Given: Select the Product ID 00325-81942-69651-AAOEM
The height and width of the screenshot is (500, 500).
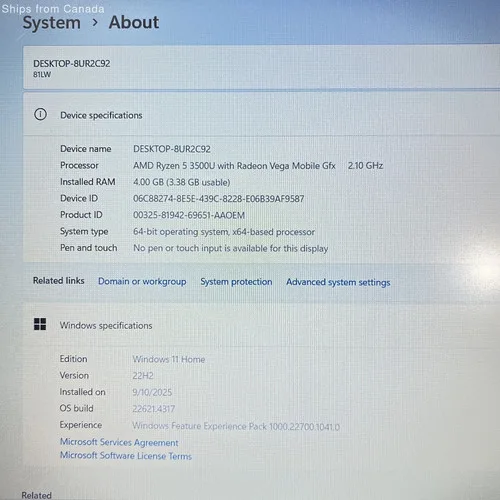Looking at the screenshot, I should tap(189, 215).
